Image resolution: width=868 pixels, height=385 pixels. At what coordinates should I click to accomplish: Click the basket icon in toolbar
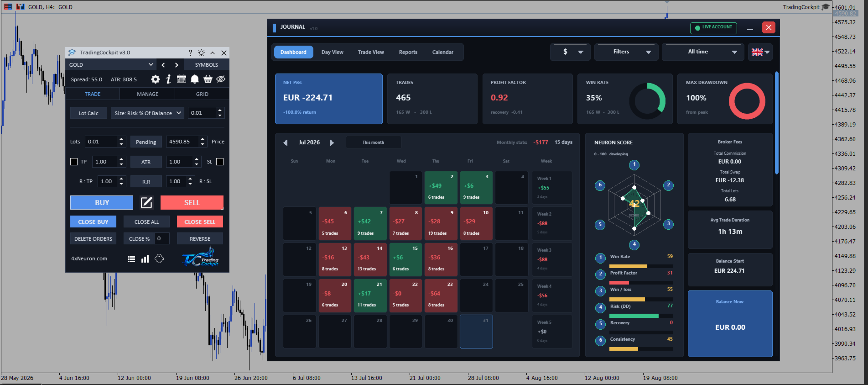coord(208,79)
